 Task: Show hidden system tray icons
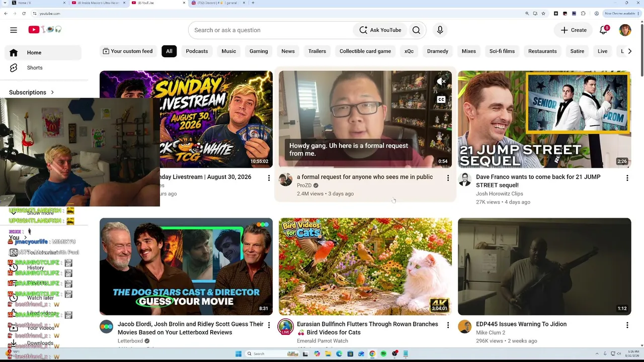tap(597, 354)
